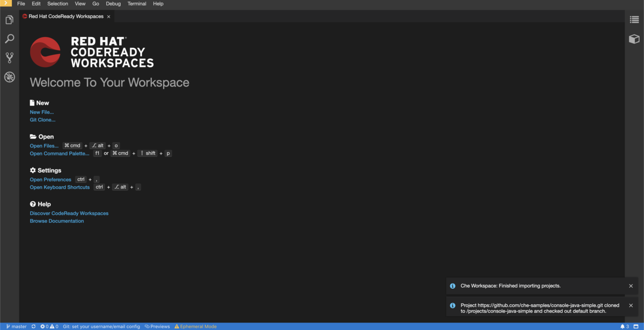Dismiss the project cloned notification
Viewport: 644px width, 330px height.
point(631,305)
